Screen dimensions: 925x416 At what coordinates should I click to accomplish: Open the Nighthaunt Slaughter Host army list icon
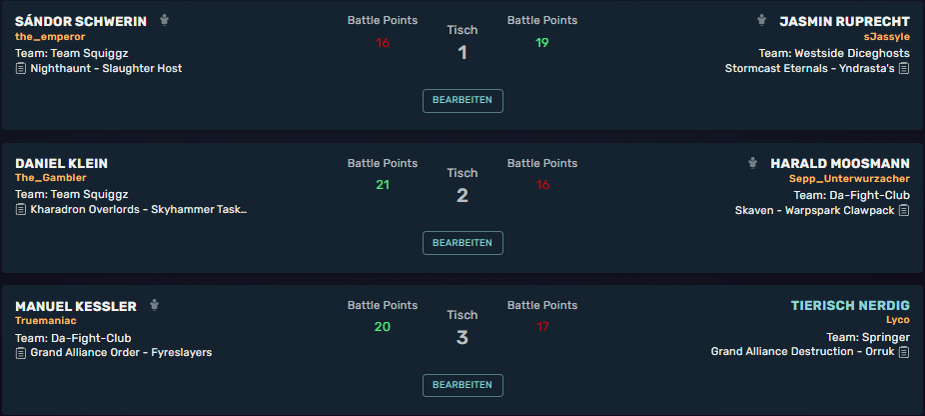[x=21, y=68]
